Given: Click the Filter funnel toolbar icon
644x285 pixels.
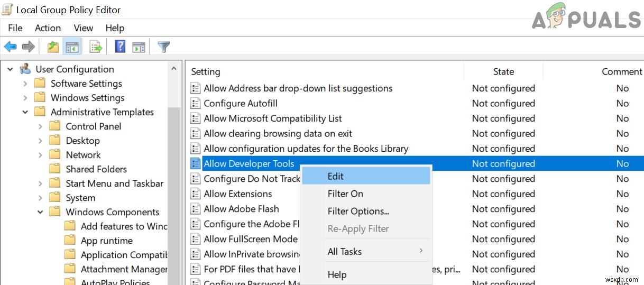Looking at the screenshot, I should point(164,47).
